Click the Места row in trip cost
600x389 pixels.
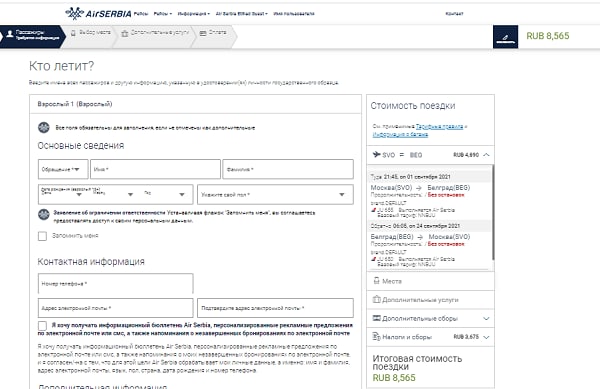click(430, 281)
